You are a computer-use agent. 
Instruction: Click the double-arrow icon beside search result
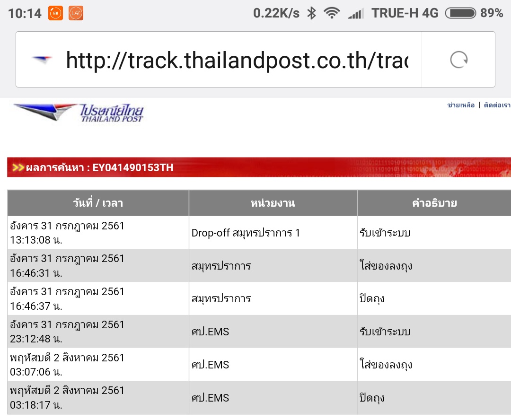click(x=18, y=167)
